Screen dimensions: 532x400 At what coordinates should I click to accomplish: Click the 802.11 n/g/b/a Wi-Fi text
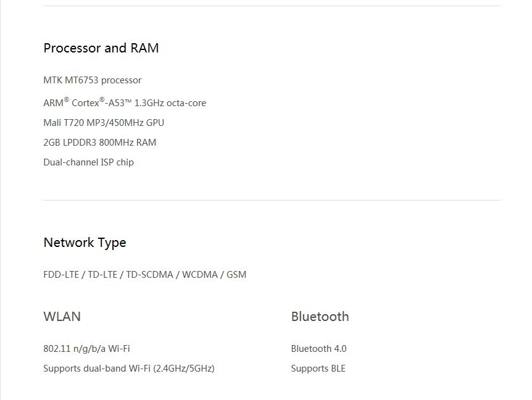click(x=86, y=349)
